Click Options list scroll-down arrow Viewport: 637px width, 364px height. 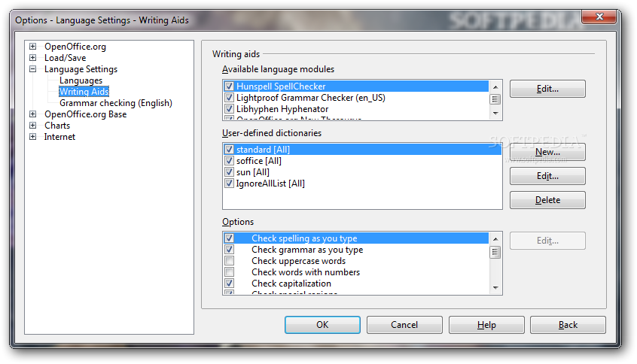click(495, 288)
